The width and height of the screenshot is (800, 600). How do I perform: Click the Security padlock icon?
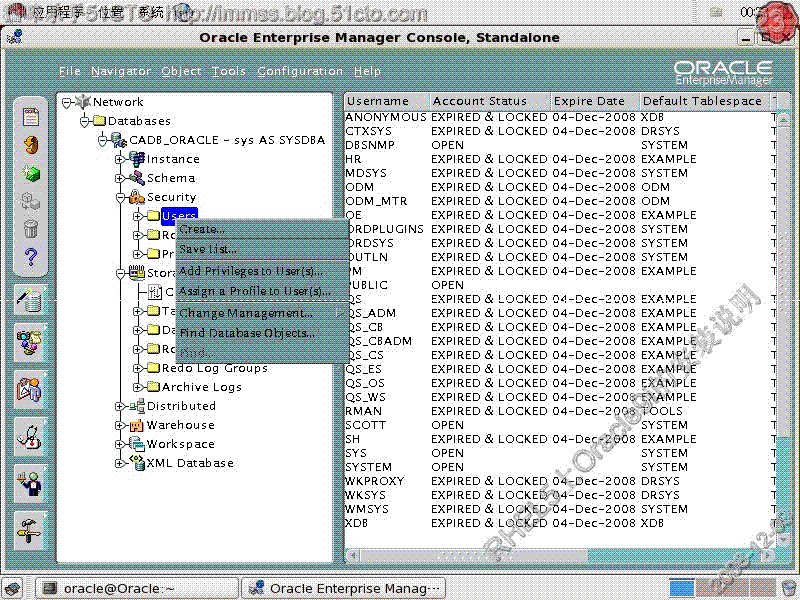pyautogui.click(x=137, y=197)
